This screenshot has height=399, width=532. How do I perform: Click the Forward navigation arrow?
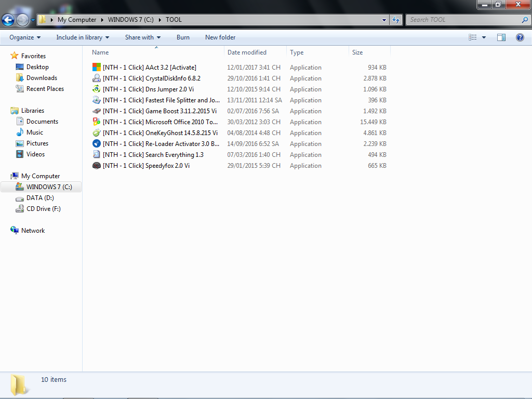pyautogui.click(x=22, y=20)
